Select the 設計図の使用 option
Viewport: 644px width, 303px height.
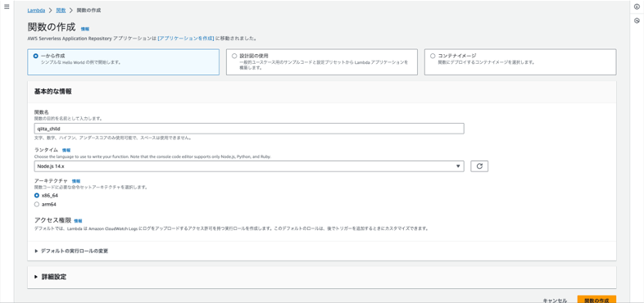click(321, 62)
